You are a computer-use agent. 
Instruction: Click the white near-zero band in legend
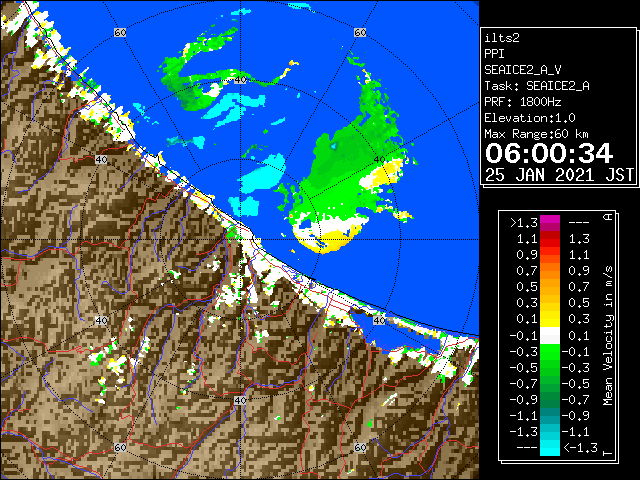tap(550, 336)
